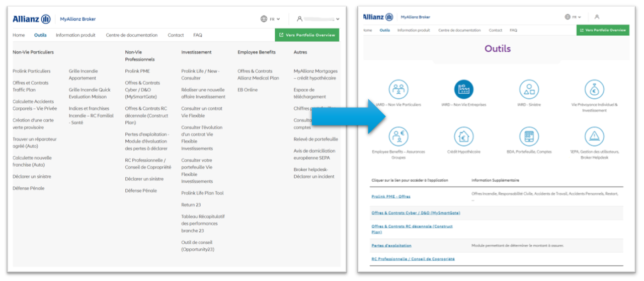Click the Investissement column heading
Viewport: 644px width, 281px height.
197,52
